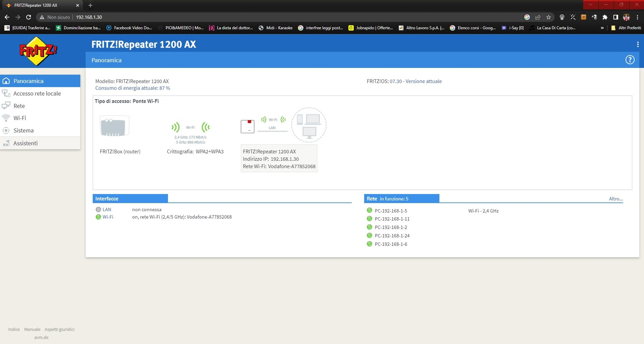The image size is (644, 344).
Task: Open Rete menu in sidebar
Action: click(x=40, y=106)
